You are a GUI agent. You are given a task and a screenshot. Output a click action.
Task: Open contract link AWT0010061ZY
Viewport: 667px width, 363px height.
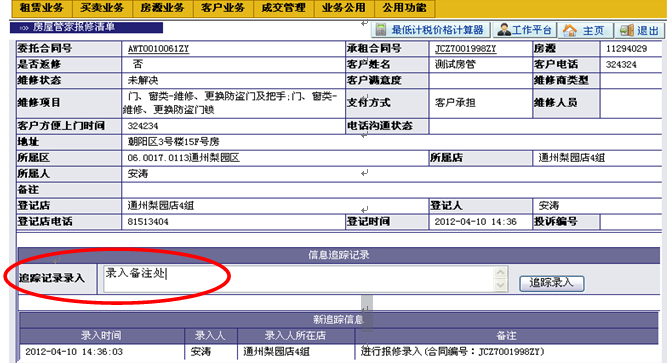pos(158,49)
